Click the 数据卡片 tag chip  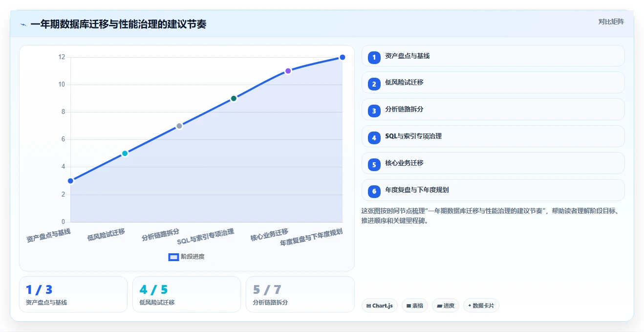481,306
